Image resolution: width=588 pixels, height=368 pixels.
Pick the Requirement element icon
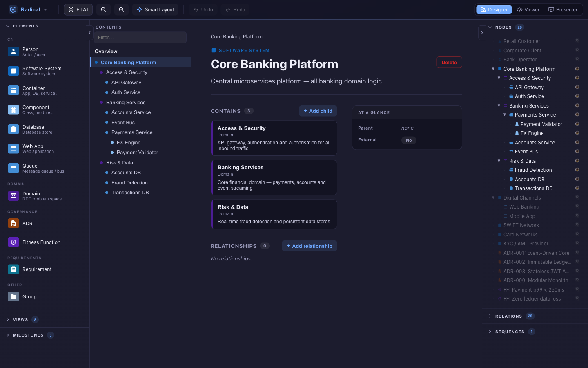[13, 269]
